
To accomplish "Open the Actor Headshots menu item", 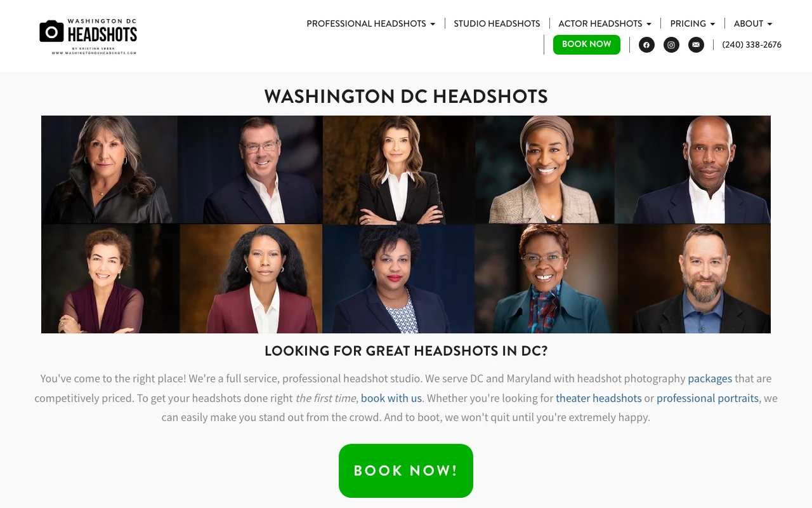I will 600,23.
